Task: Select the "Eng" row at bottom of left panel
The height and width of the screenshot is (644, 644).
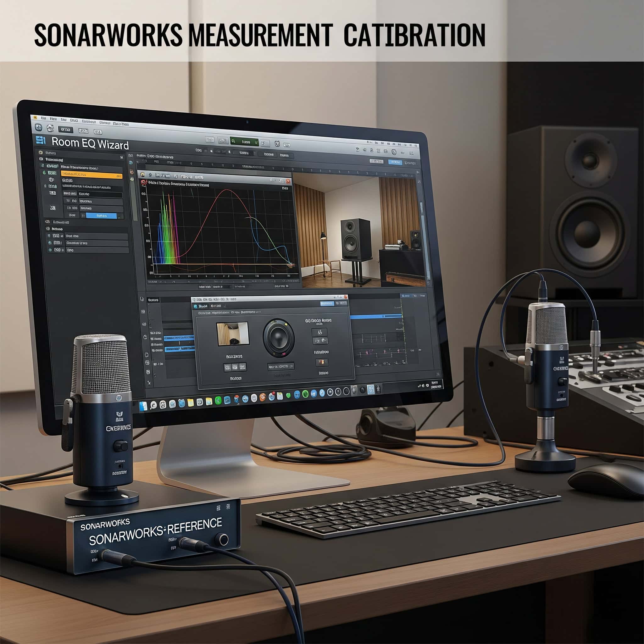Action: click(97, 250)
